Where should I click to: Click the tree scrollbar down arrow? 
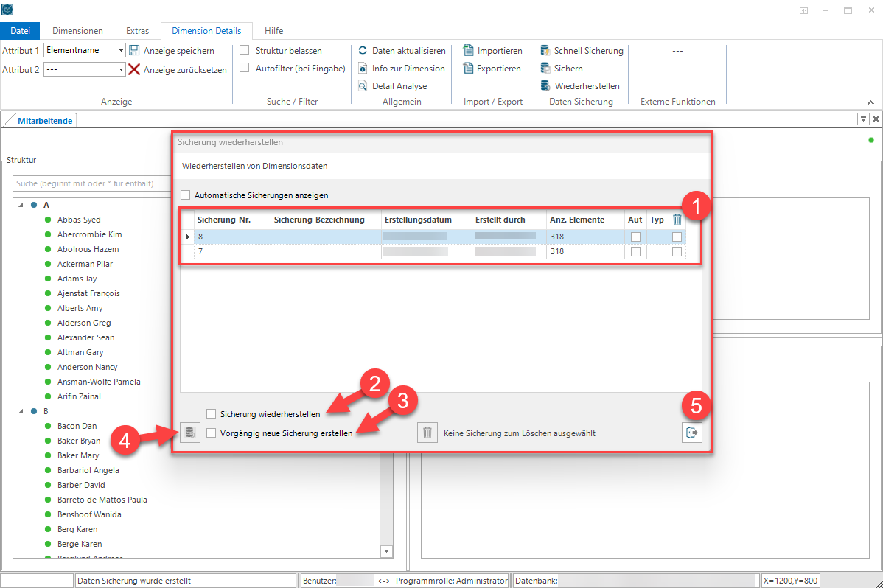(x=386, y=551)
